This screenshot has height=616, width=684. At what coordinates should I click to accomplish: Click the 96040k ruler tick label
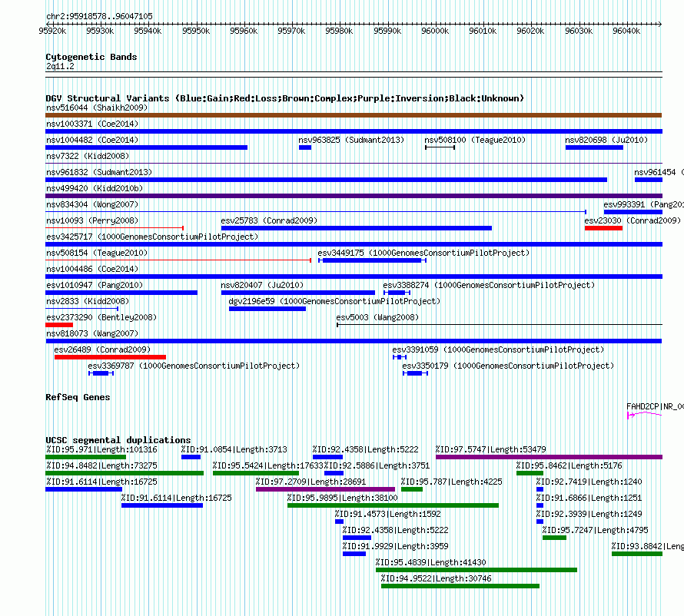pos(626,31)
